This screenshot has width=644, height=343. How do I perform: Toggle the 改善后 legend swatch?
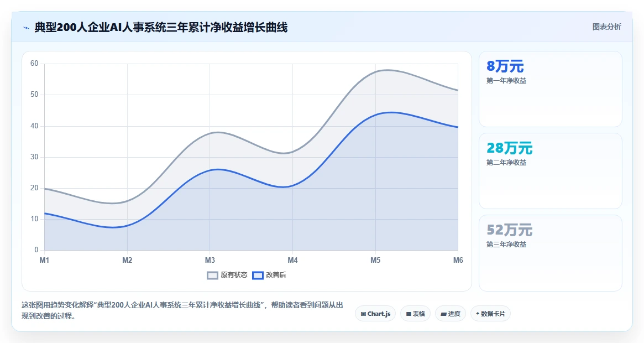(x=258, y=276)
